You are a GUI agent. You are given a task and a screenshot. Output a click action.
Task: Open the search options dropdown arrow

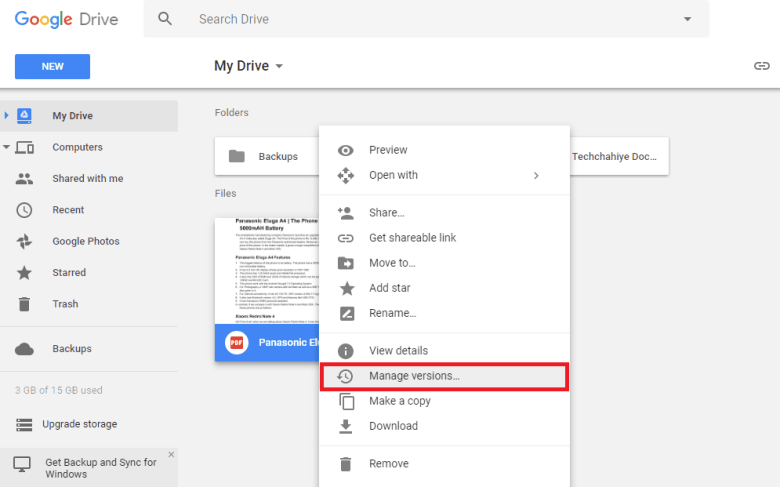click(x=687, y=19)
